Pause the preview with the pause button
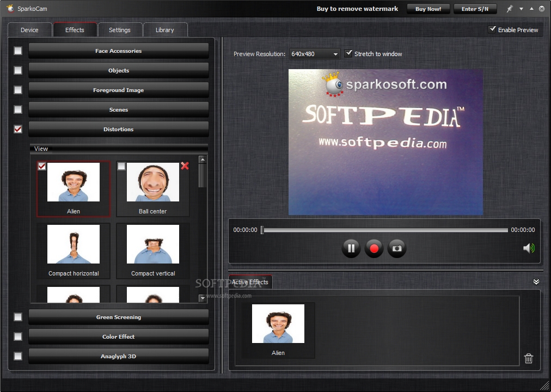This screenshot has width=551, height=392. point(351,248)
